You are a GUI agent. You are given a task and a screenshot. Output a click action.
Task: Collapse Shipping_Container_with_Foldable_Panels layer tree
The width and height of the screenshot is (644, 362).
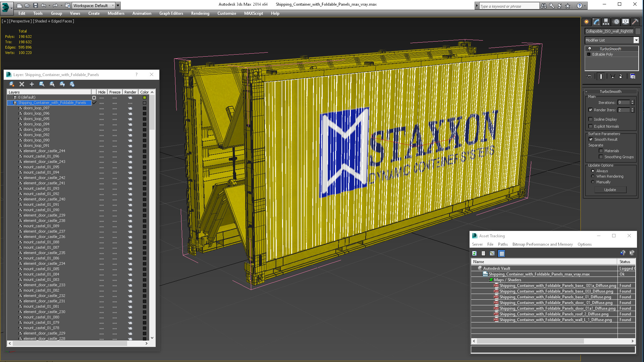coord(10,103)
